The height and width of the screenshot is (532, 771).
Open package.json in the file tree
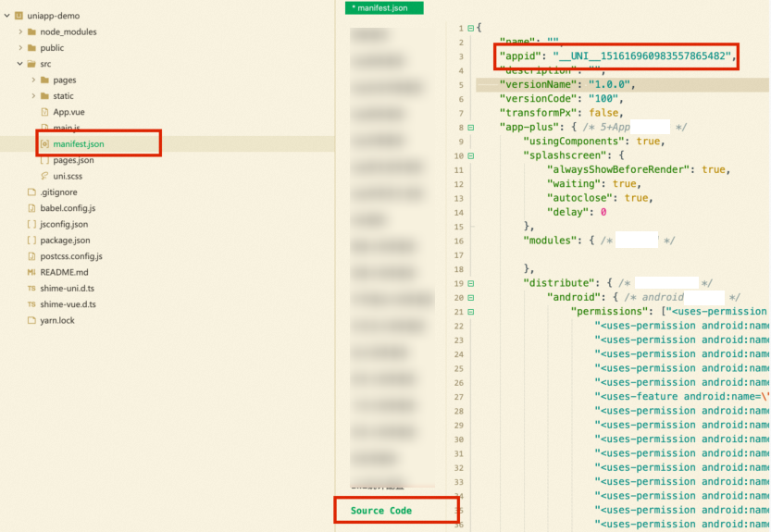coord(65,240)
